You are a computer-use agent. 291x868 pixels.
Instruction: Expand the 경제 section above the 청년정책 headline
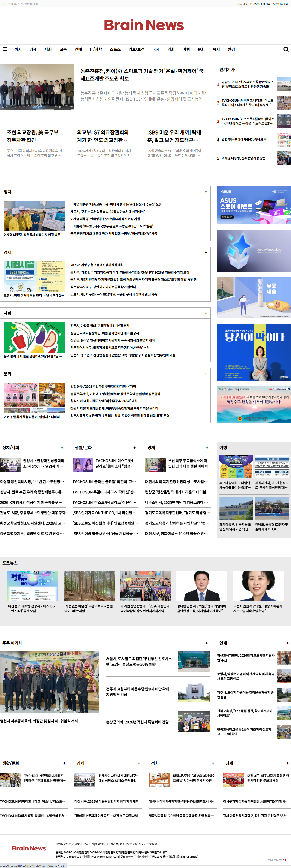206,252
